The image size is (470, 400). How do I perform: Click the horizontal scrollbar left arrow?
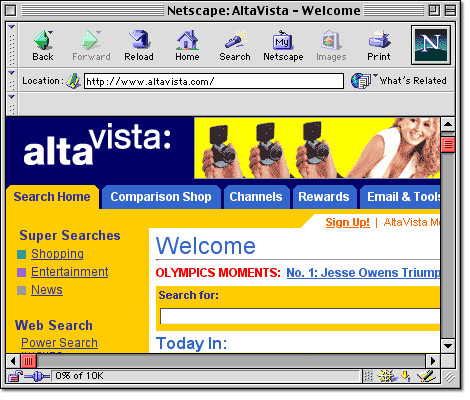click(x=13, y=361)
